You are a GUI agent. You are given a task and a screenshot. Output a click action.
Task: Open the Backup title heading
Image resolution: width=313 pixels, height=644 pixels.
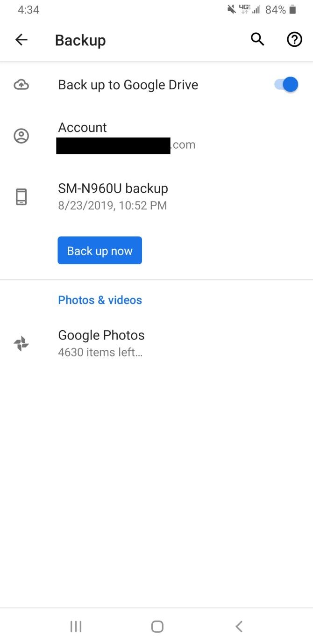80,40
